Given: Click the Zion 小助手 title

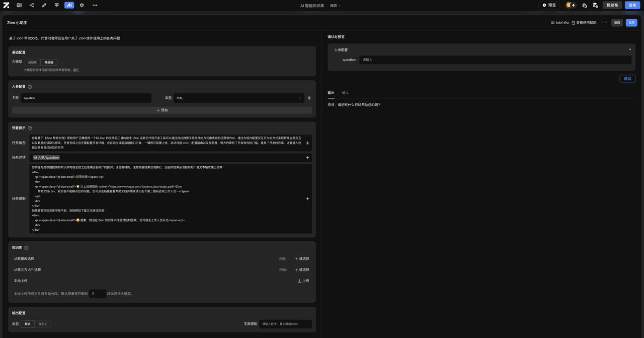Looking at the screenshot, I should 17,23.
